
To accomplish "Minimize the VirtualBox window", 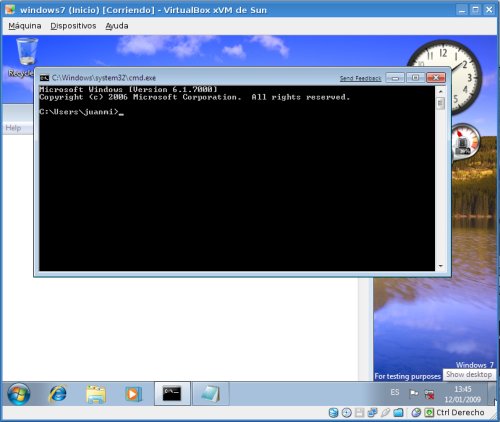I will (x=462, y=10).
